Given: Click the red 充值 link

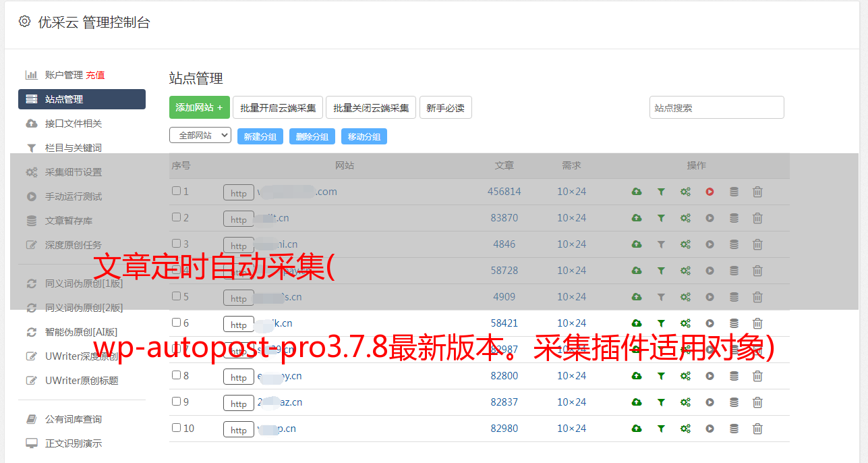Looking at the screenshot, I should (95, 75).
